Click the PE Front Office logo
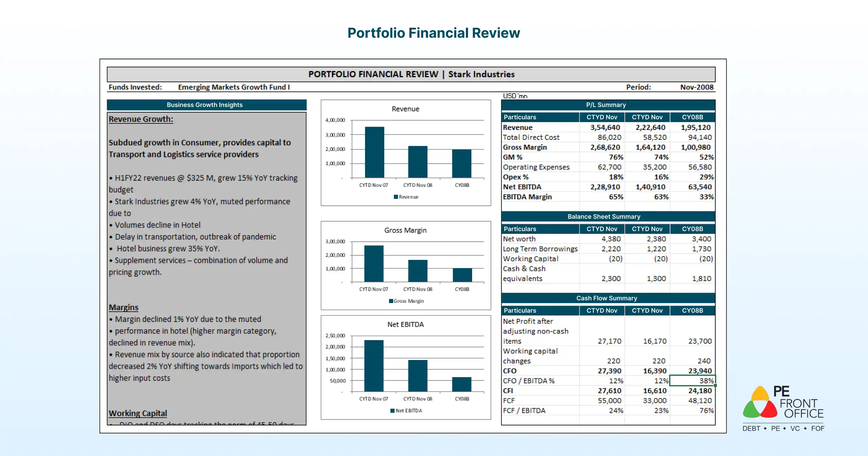The width and height of the screenshot is (868, 456). click(783, 409)
